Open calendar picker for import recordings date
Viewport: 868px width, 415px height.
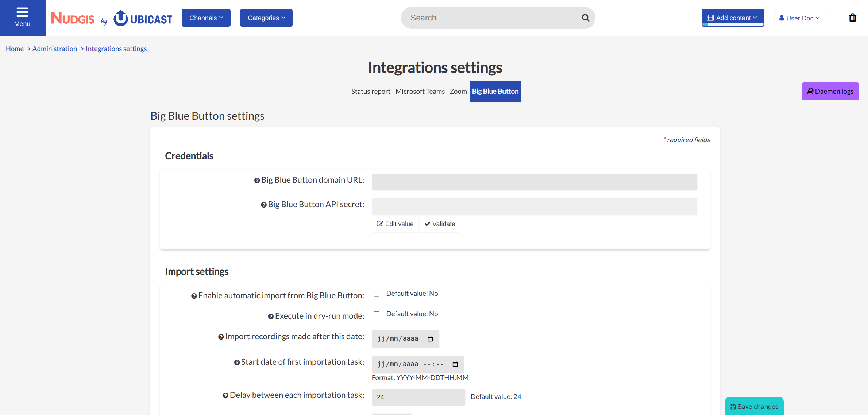tap(430, 339)
